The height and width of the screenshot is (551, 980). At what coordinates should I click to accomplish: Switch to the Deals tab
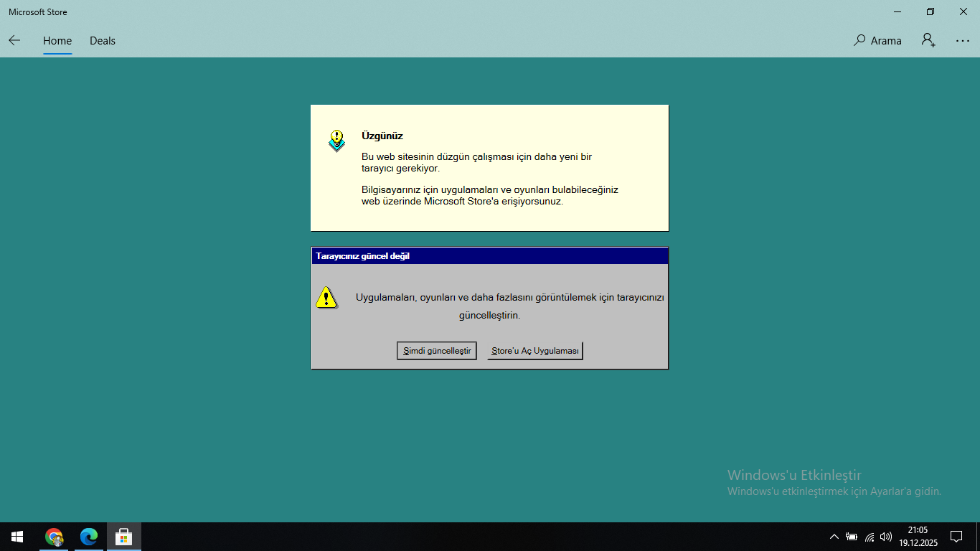(103, 41)
